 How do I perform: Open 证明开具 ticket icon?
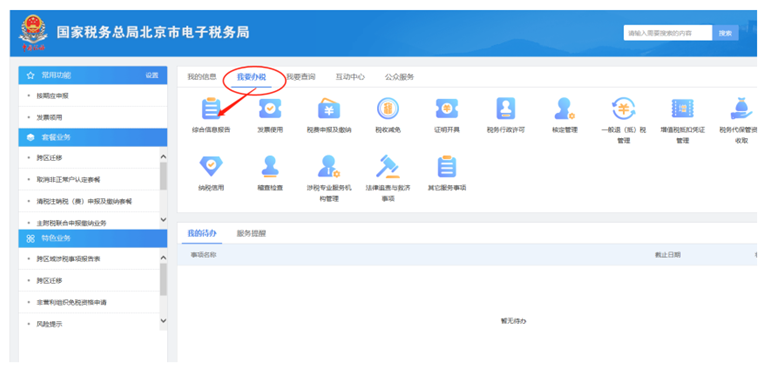447,109
